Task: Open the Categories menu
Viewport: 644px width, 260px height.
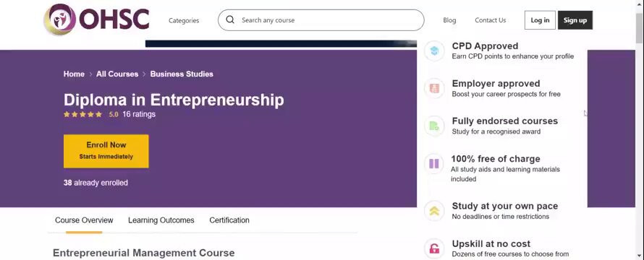Action: click(x=184, y=20)
